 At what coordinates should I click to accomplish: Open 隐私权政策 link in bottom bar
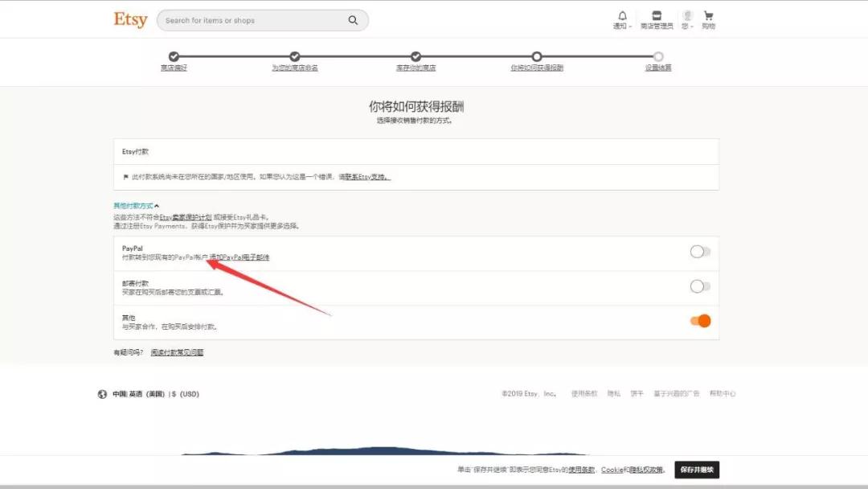pos(646,470)
